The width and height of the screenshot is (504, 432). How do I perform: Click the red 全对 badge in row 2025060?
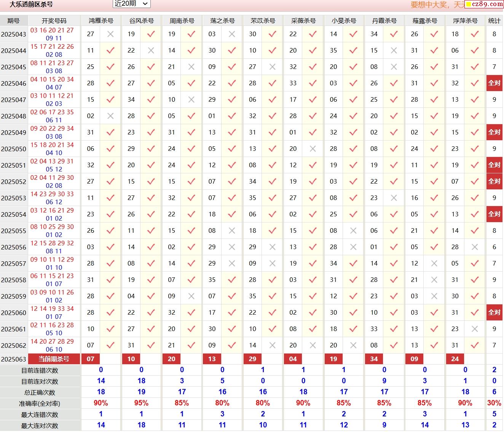click(x=494, y=312)
